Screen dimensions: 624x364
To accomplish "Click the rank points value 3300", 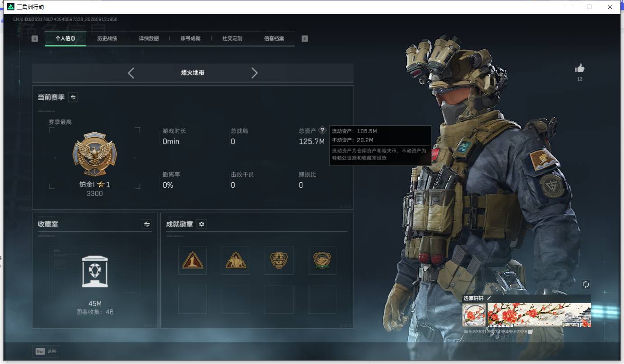I will click(x=95, y=194).
